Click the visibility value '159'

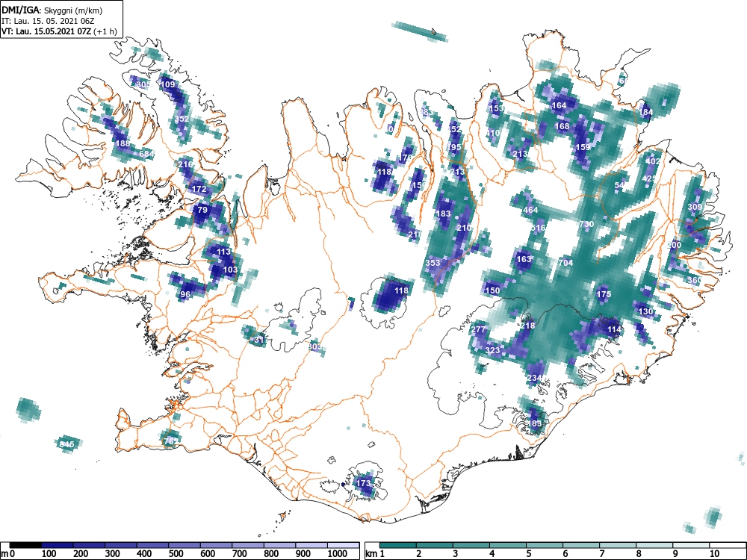coord(583,147)
